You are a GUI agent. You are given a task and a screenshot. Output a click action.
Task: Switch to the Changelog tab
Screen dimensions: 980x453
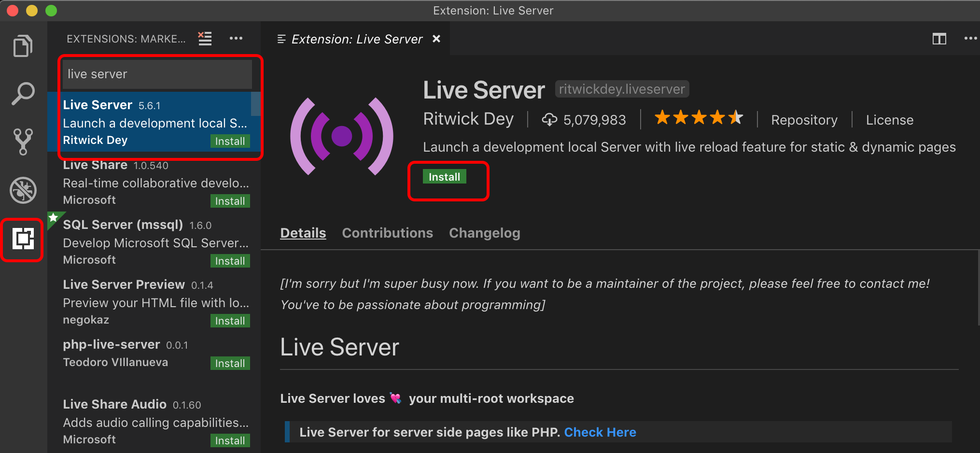point(484,233)
